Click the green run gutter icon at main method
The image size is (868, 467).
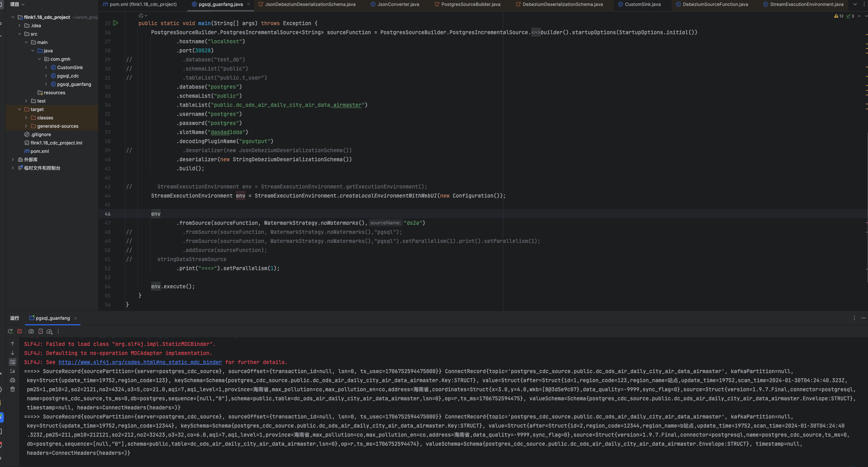116,23
